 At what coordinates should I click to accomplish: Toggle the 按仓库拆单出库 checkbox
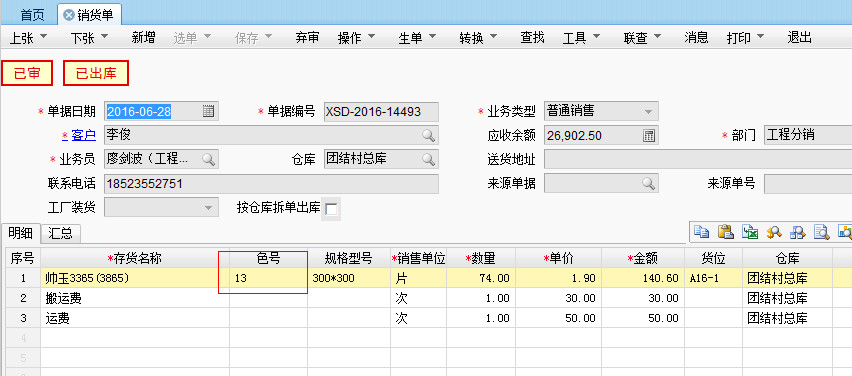331,209
